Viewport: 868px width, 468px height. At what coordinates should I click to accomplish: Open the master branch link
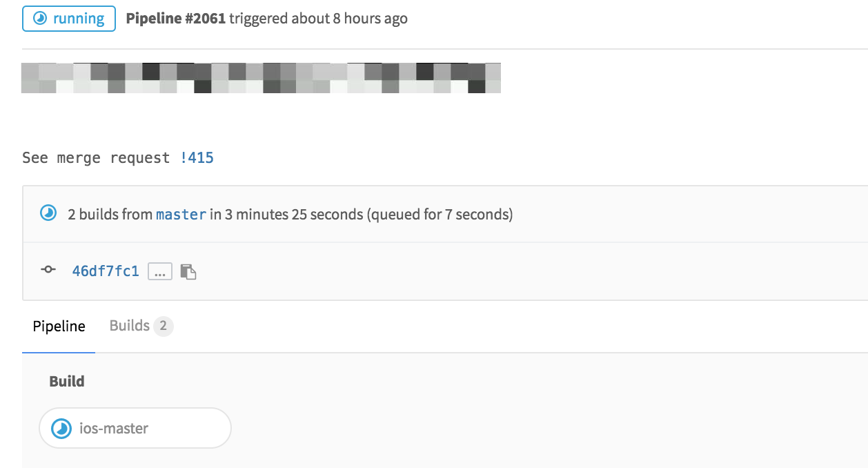tap(181, 214)
